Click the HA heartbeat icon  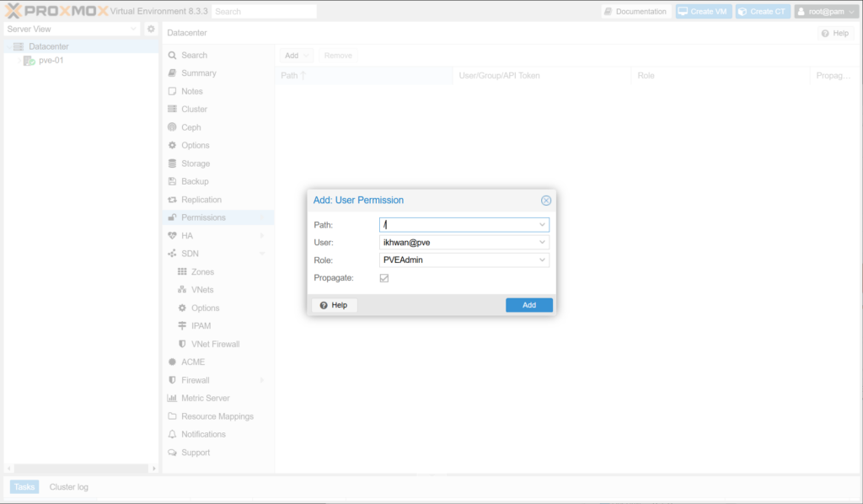tap(172, 236)
